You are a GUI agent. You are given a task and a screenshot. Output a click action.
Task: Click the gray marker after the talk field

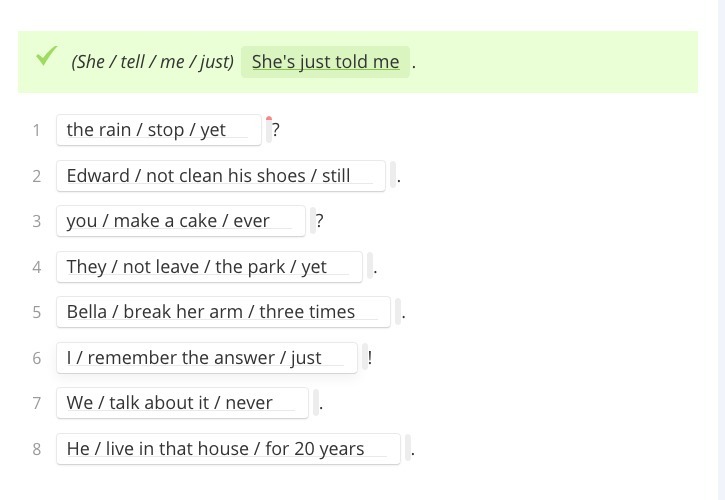[316, 403]
